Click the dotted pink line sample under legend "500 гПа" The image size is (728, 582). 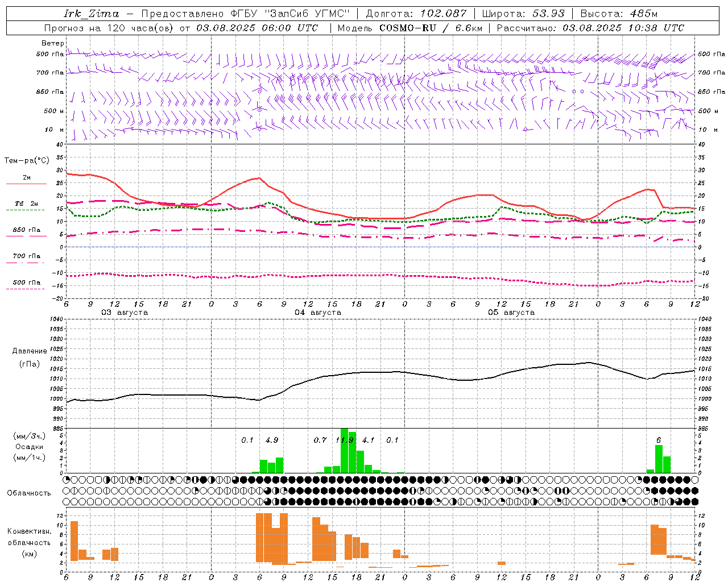click(25, 289)
